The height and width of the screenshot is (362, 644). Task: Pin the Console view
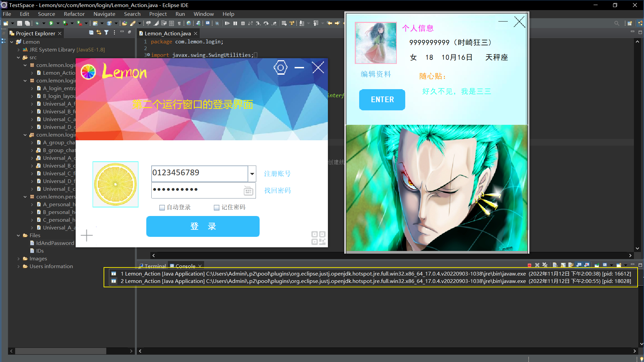click(x=597, y=265)
